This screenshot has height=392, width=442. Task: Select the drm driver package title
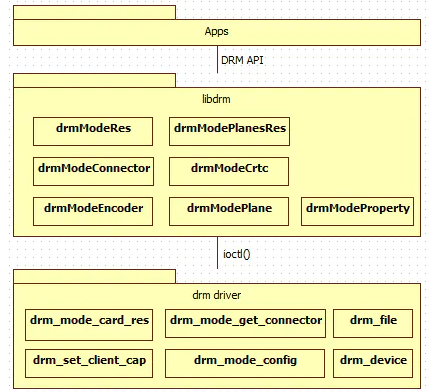(x=217, y=295)
